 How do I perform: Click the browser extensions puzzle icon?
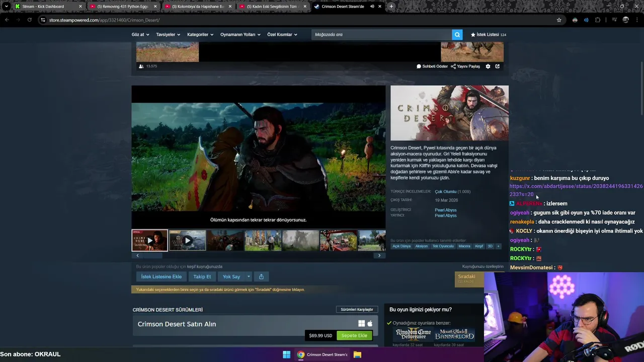(x=598, y=20)
